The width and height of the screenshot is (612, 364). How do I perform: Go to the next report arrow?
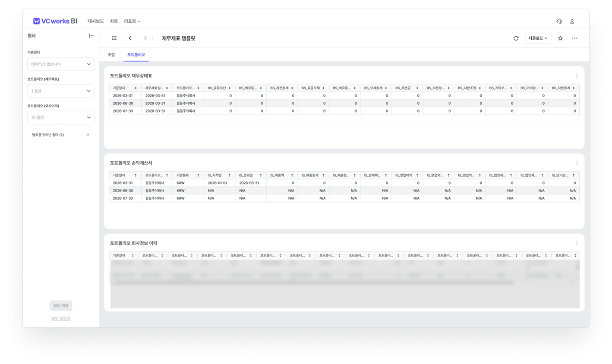pos(145,38)
